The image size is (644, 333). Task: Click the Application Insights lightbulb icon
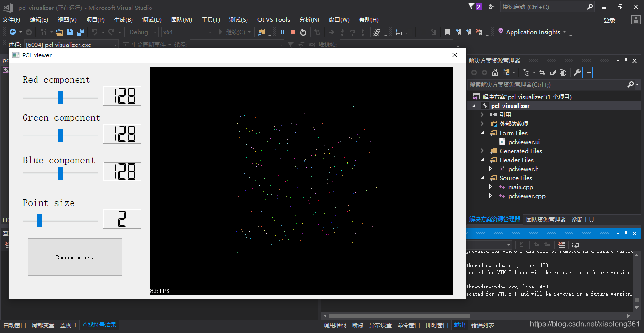pos(501,32)
